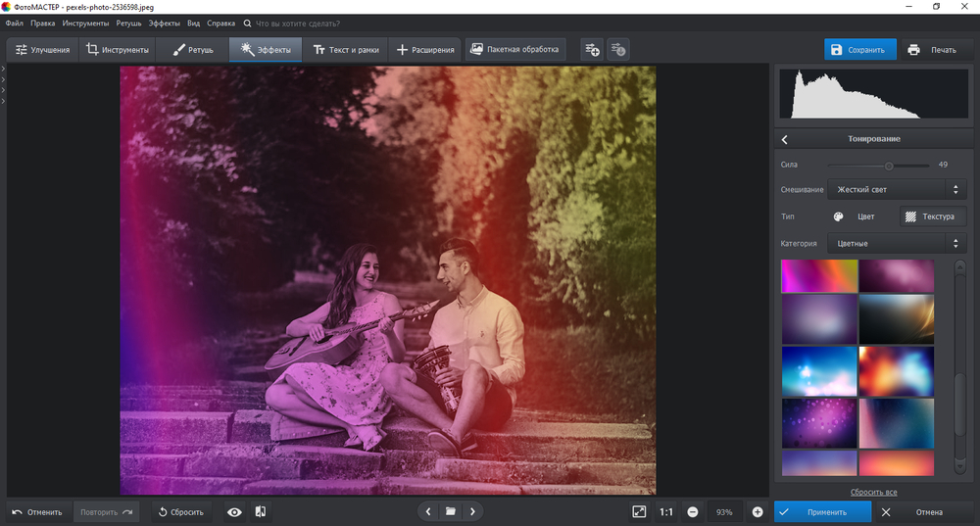Select the Цвет toning type
This screenshot has width=980, height=526.
[x=854, y=216]
